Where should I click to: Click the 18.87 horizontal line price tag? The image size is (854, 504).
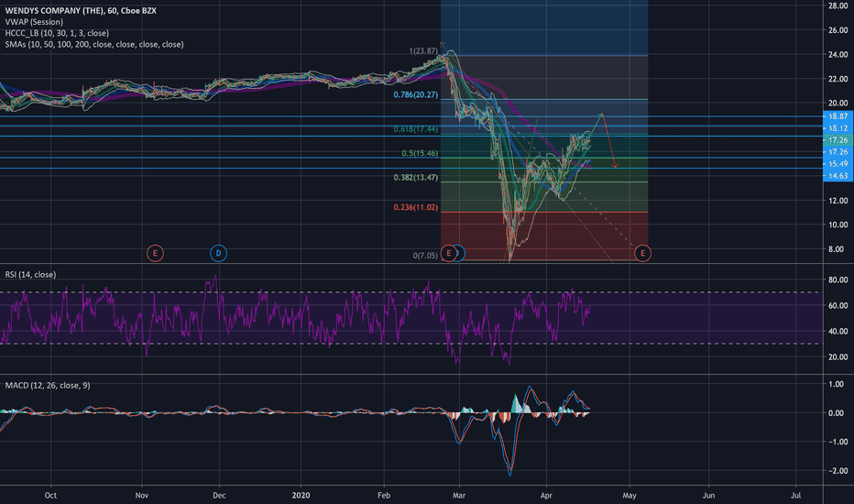tap(838, 116)
